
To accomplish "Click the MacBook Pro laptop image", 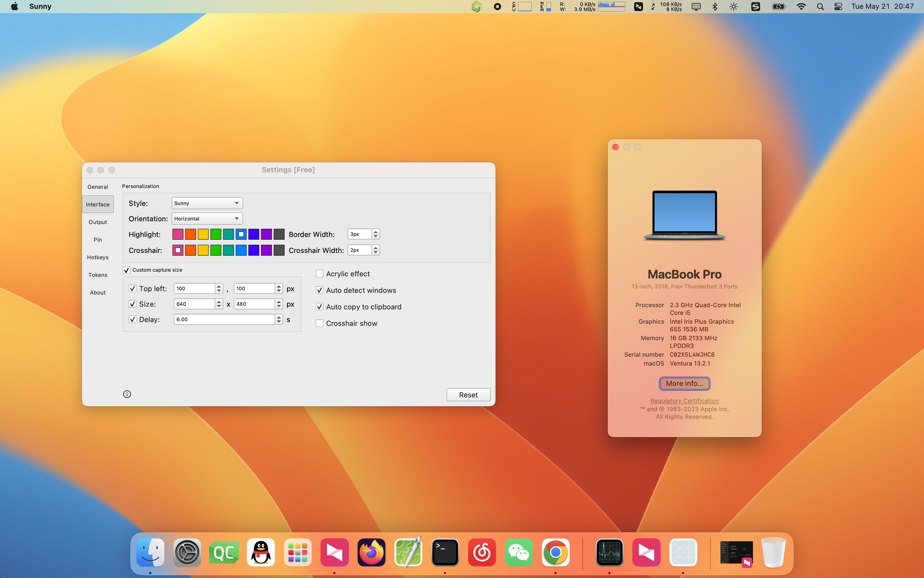I will 684,215.
